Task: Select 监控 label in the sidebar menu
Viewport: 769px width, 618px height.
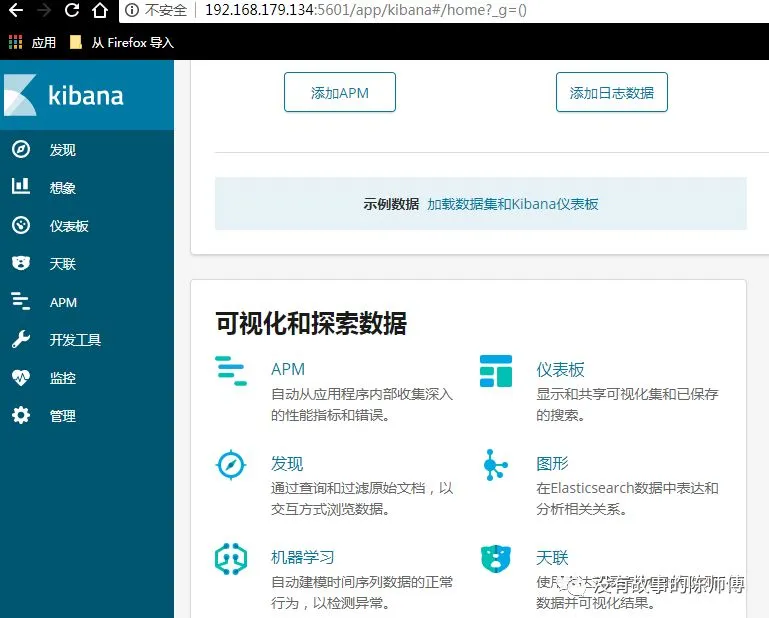Action: (x=63, y=378)
